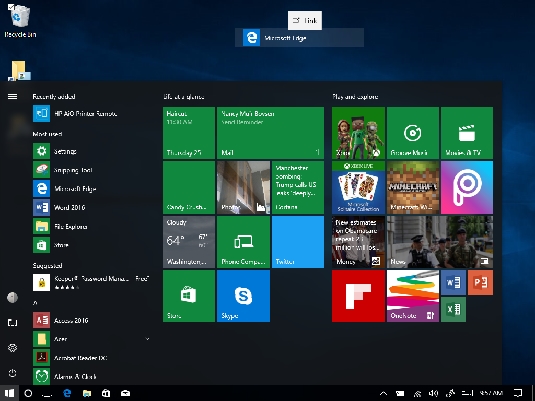Viewport: 535px width, 401px height.
Task: Open the Xbox tile
Action: (358, 133)
